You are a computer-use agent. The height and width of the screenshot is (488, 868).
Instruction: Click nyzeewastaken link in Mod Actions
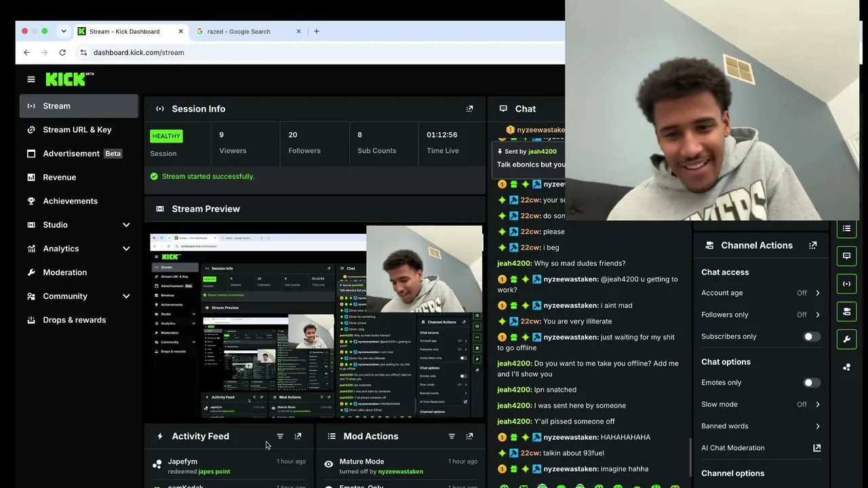(400, 472)
